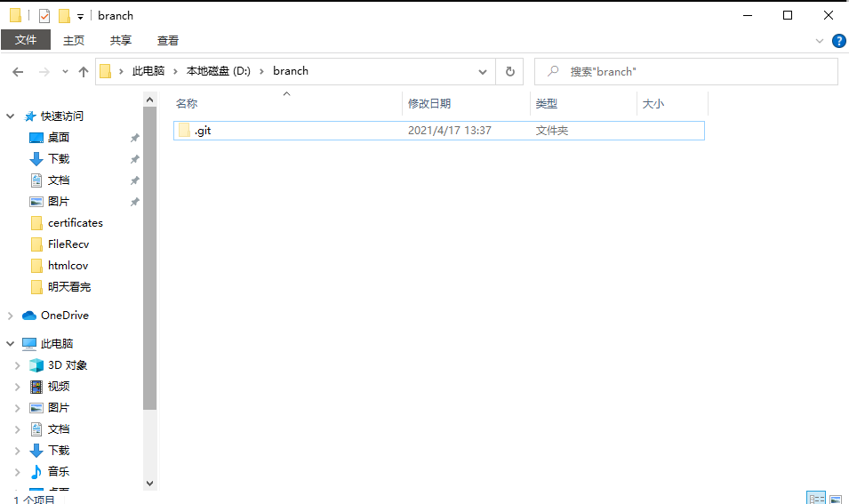The height and width of the screenshot is (504, 849).
Task: Expand the 音乐 node
Action: (x=17, y=472)
